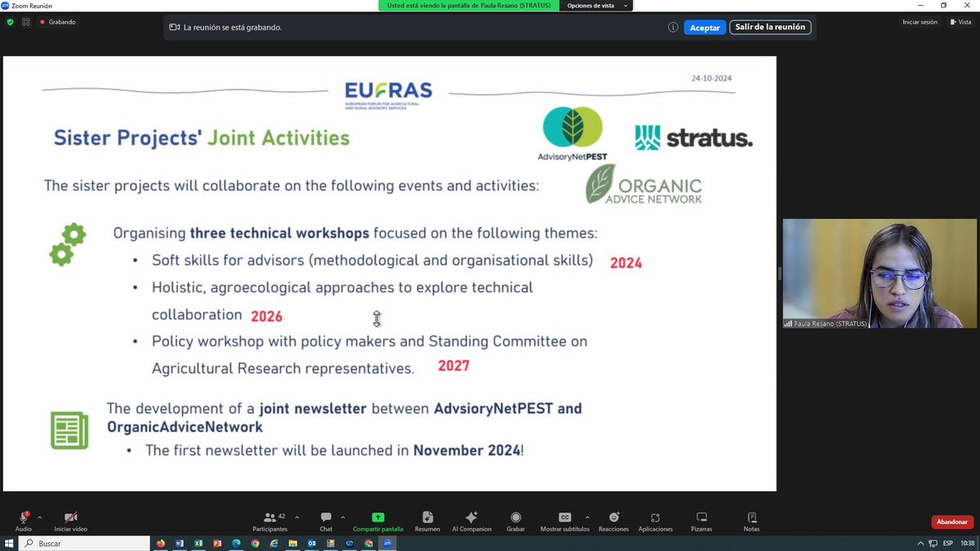Image resolution: width=980 pixels, height=551 pixels.
Task: Click the "Sister Projects' Joint Activities" heading
Action: 202,137
